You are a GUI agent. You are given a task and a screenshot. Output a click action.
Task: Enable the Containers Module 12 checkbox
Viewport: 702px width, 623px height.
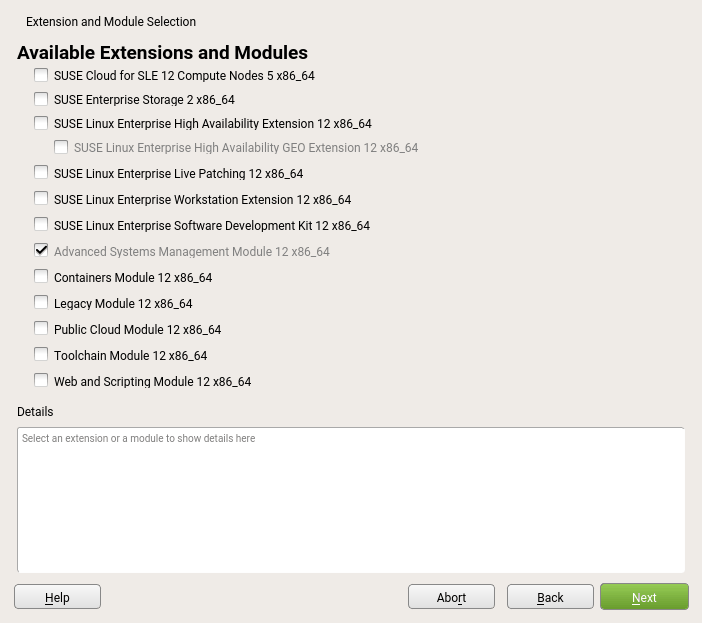tap(41, 277)
